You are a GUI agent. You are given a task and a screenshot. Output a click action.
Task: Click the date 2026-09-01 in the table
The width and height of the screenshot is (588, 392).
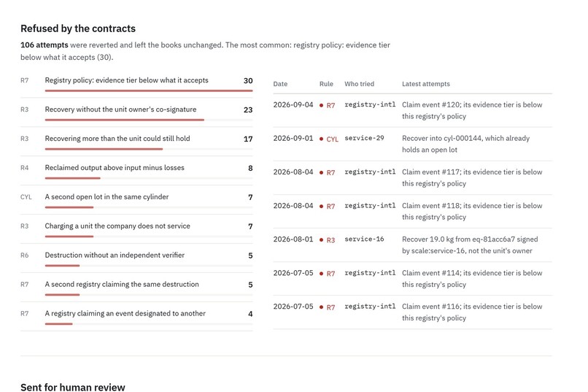[293, 138]
